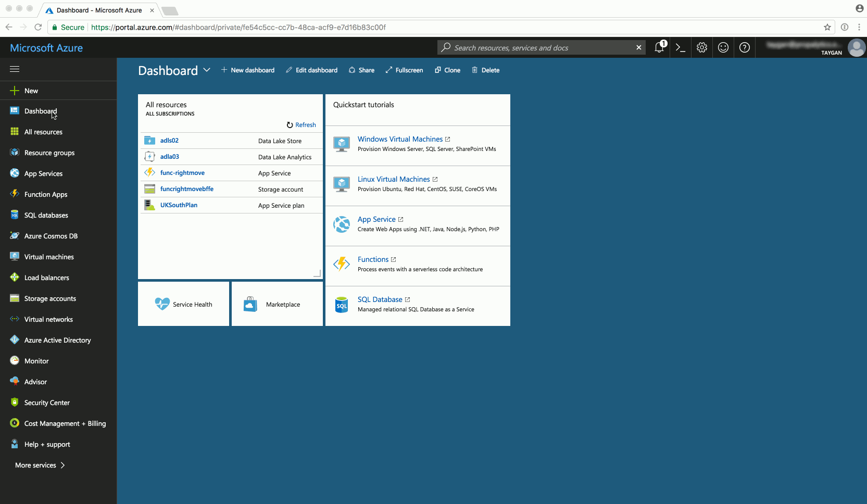Open Load balancers in the sidebar

pyautogui.click(x=58, y=278)
